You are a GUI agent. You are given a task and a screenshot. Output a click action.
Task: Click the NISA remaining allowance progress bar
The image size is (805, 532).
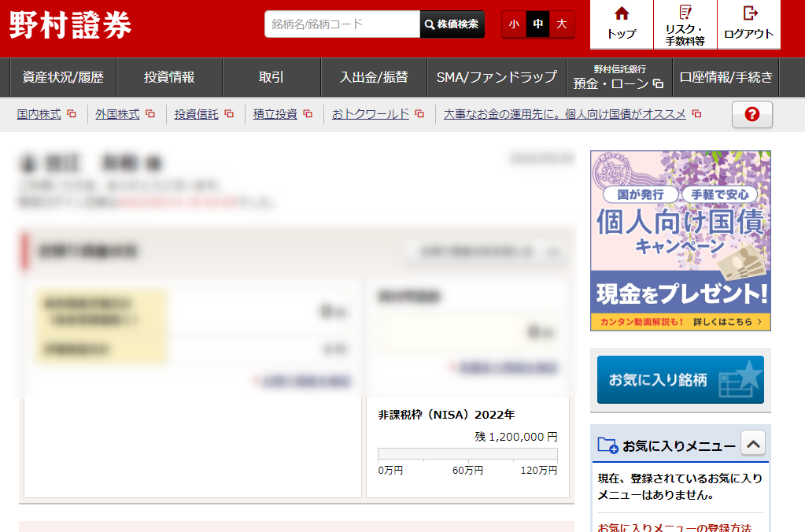click(467, 453)
